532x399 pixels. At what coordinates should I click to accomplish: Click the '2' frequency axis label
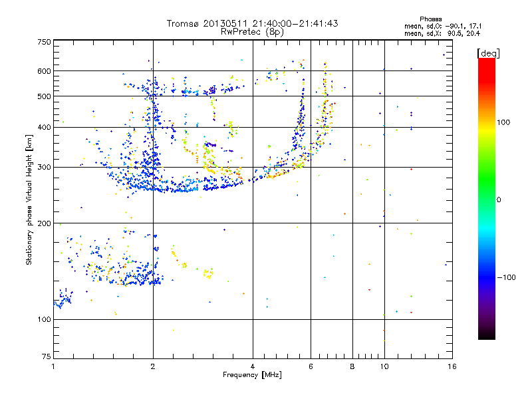[x=153, y=366]
